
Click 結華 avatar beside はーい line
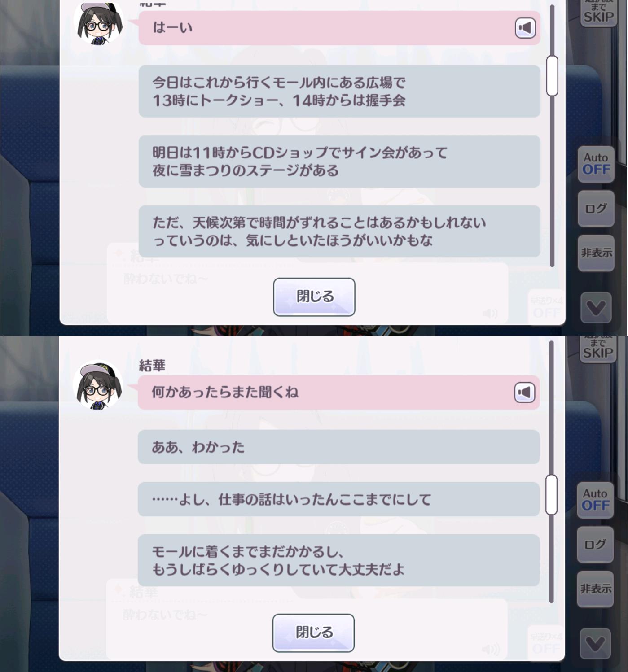[98, 22]
